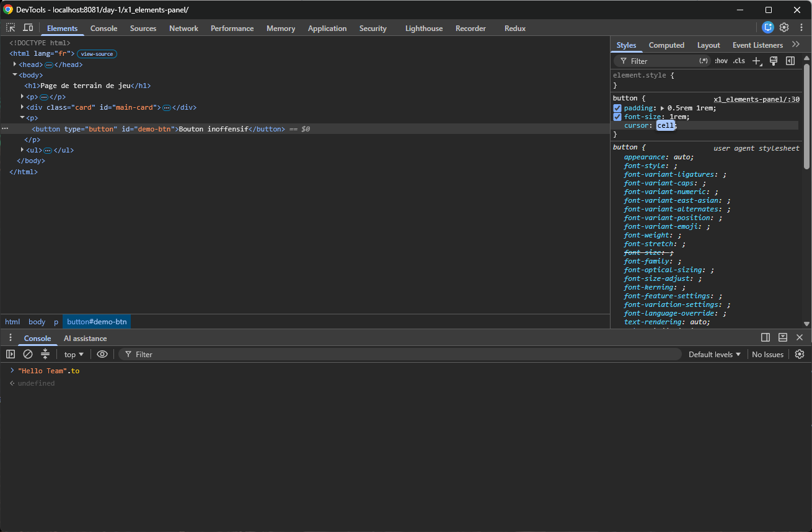This screenshot has height=532, width=812.
Task: Click the ellipsis actions icon beside button row
Action: pos(5,129)
